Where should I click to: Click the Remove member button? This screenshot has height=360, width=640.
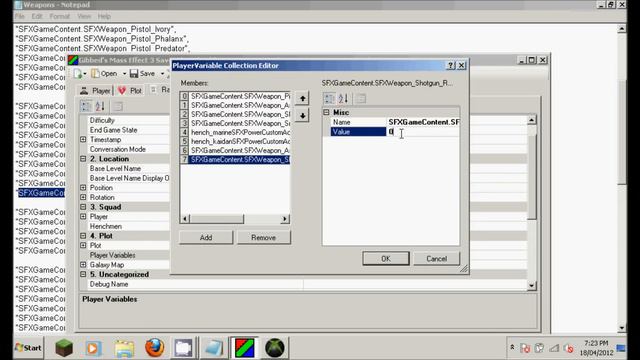click(264, 238)
